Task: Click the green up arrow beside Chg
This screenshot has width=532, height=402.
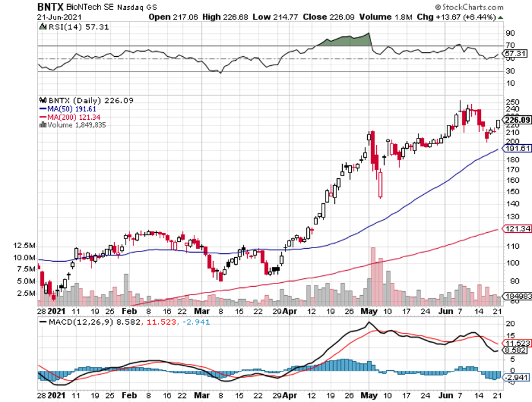Action: point(500,17)
